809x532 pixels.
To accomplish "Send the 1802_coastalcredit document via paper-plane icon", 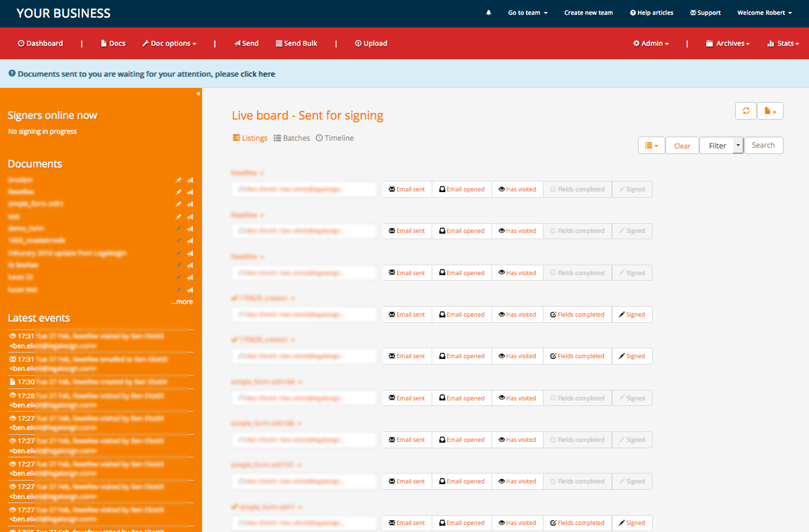I will pos(190,241).
